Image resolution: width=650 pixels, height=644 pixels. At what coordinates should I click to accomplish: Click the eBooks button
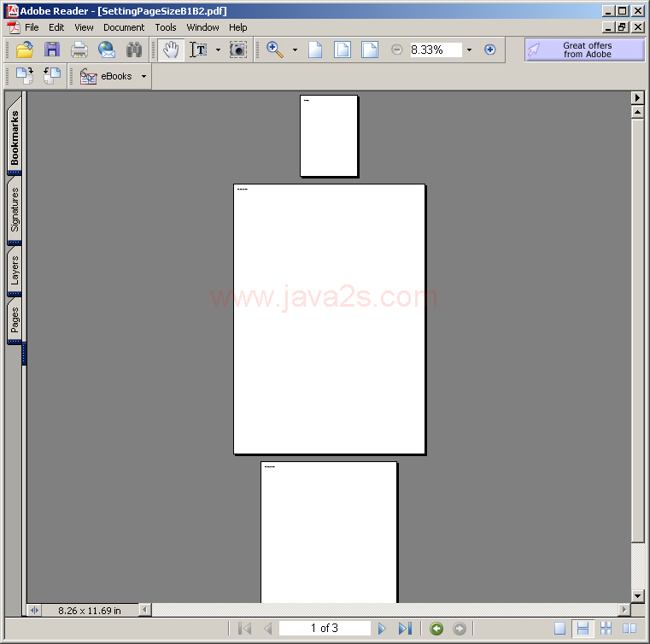(x=106, y=76)
